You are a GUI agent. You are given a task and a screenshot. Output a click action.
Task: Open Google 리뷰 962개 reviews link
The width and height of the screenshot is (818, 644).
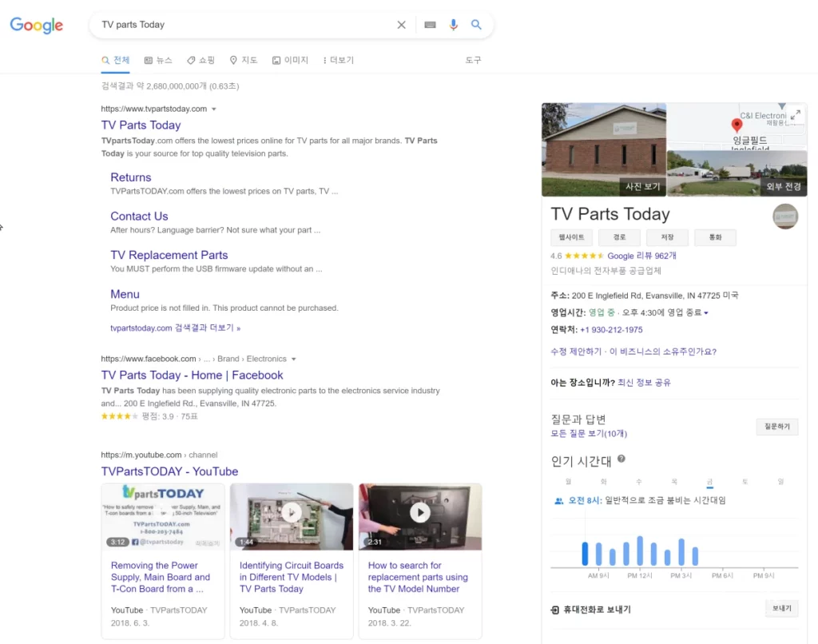pyautogui.click(x=641, y=256)
